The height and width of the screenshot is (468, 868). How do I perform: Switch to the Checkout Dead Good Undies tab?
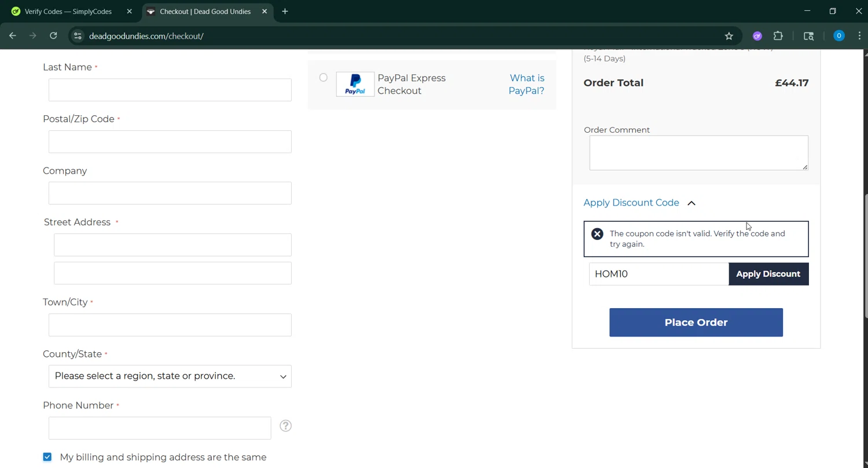point(205,12)
